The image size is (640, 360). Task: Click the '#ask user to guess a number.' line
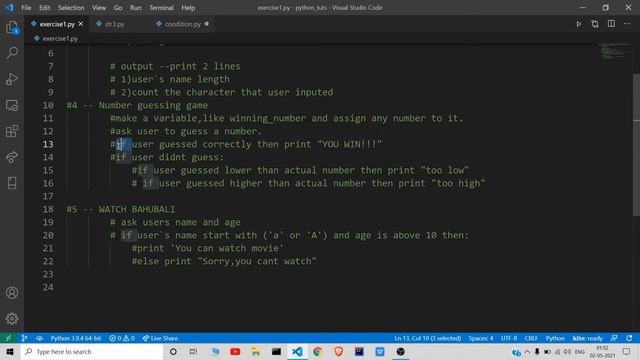pyautogui.click(x=186, y=131)
